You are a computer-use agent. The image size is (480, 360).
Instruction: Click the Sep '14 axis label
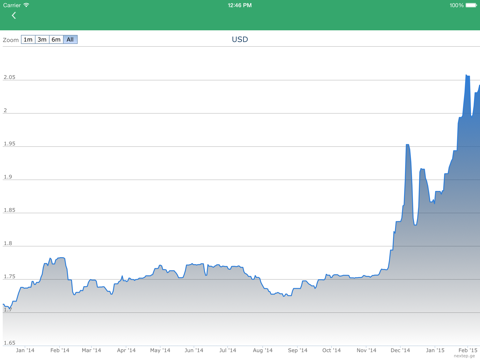297,350
